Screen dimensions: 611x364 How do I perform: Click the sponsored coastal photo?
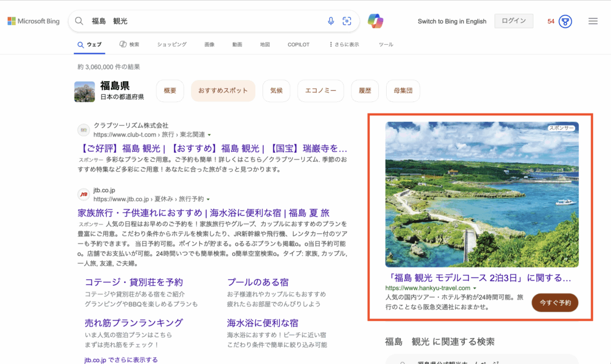[482, 195]
